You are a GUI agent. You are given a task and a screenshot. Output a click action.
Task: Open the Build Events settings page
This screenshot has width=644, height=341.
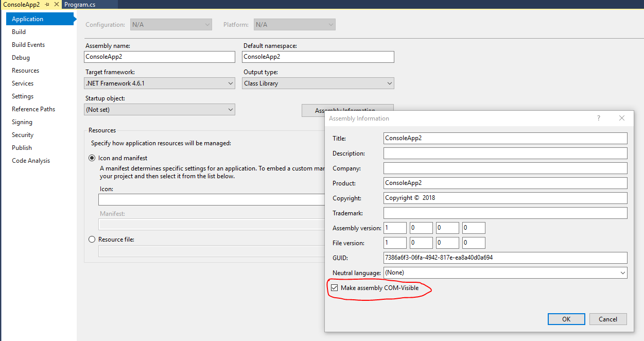click(x=28, y=45)
